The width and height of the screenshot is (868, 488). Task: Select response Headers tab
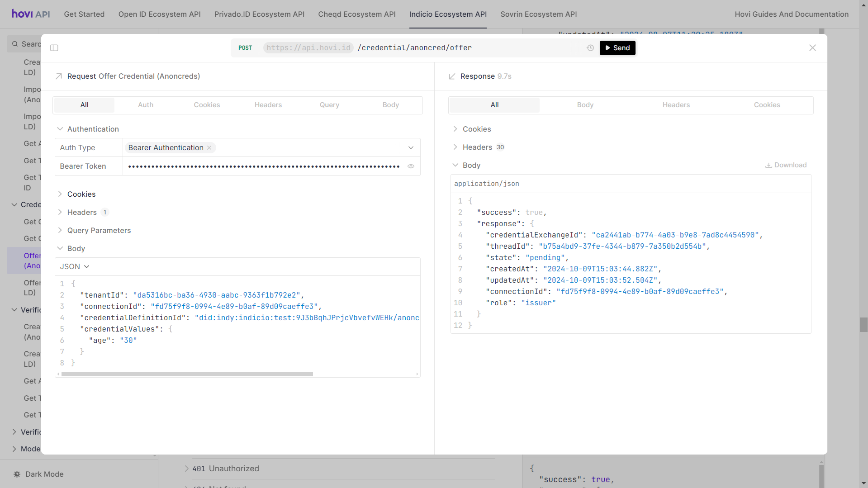pyautogui.click(x=676, y=105)
